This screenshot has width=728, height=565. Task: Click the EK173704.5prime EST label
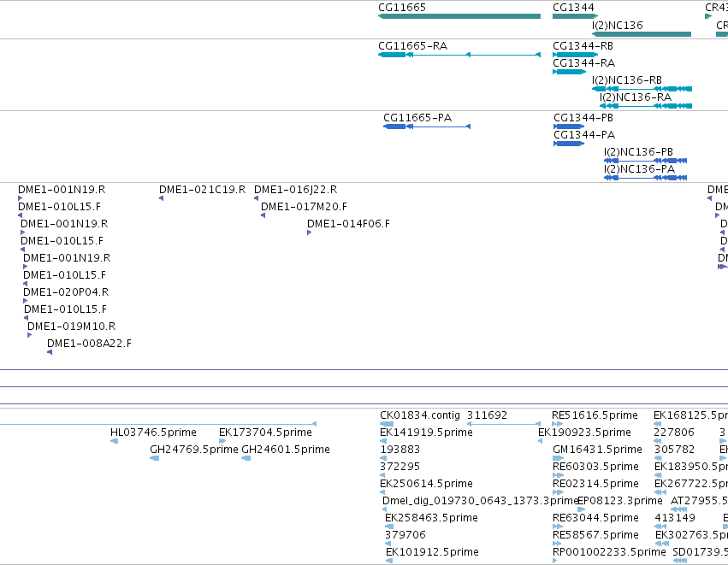(265, 433)
